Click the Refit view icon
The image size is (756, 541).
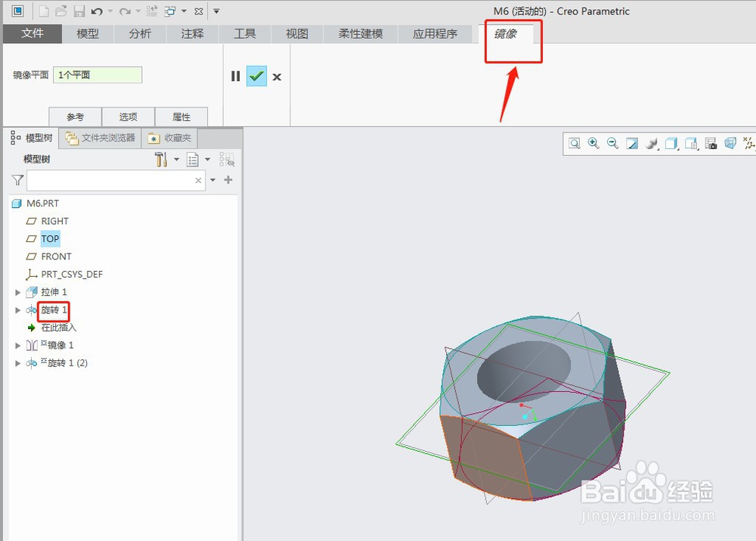coord(575,143)
